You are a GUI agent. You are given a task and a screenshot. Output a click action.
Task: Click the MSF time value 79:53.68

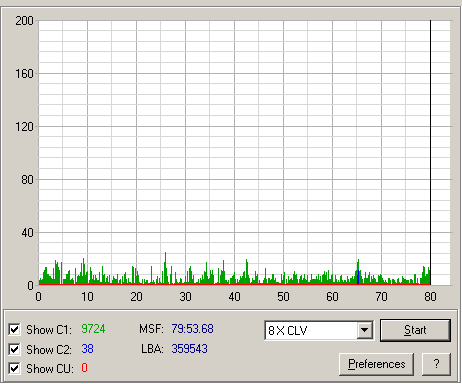click(x=192, y=329)
